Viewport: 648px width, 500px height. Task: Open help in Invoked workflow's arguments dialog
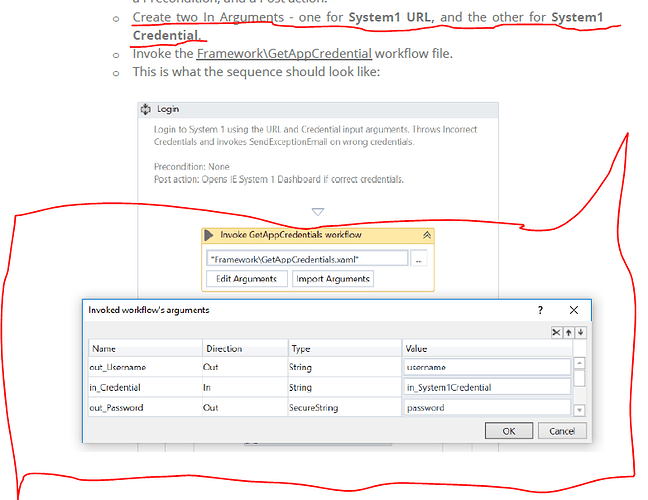540,310
